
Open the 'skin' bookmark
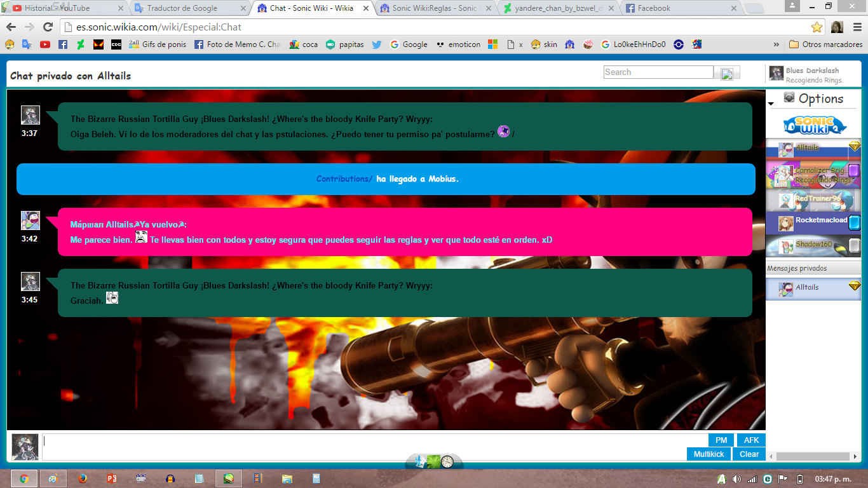(x=544, y=44)
